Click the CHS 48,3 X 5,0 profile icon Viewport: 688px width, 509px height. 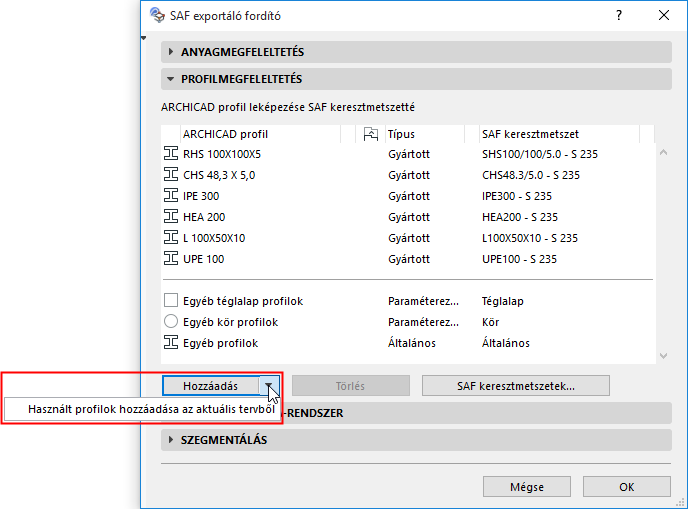coord(170,175)
